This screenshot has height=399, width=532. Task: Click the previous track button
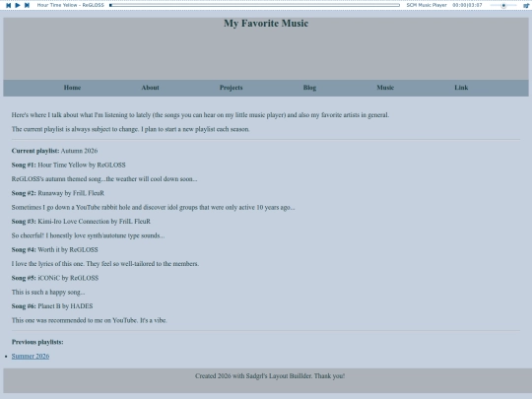click(9, 5)
